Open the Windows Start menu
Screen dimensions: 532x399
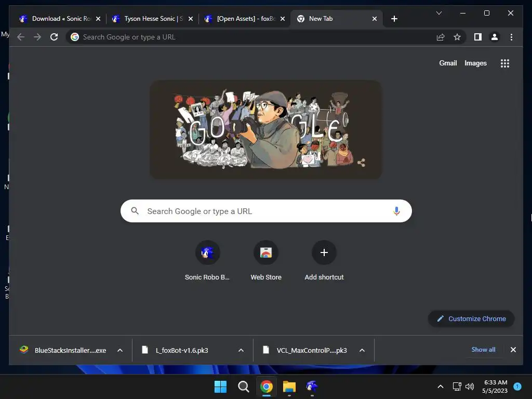pyautogui.click(x=220, y=387)
